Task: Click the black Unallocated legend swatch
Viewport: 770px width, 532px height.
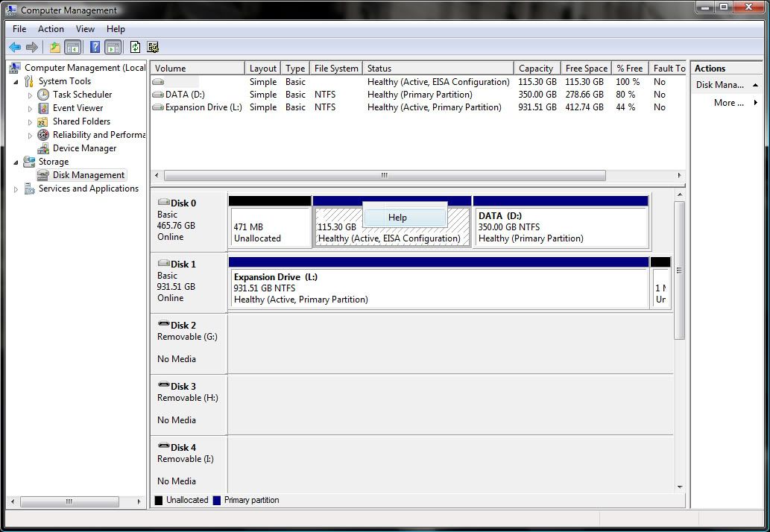Action: [x=159, y=501]
